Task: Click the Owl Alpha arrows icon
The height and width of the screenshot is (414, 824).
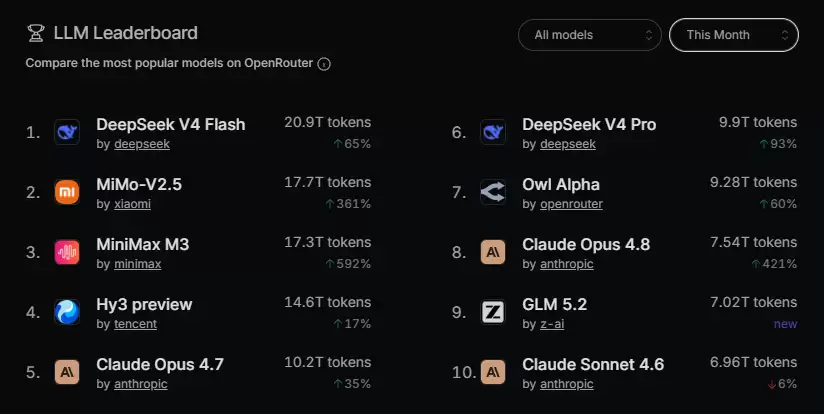Action: coord(493,192)
